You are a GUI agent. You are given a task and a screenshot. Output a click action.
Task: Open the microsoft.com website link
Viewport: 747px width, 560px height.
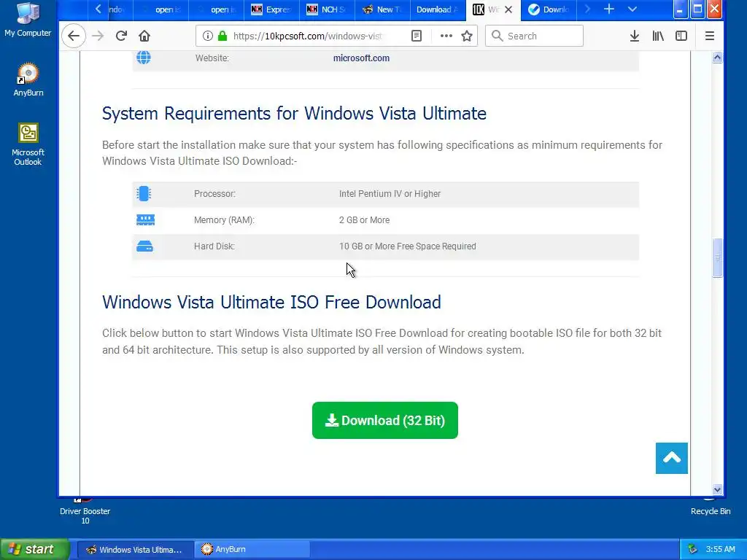(x=361, y=58)
